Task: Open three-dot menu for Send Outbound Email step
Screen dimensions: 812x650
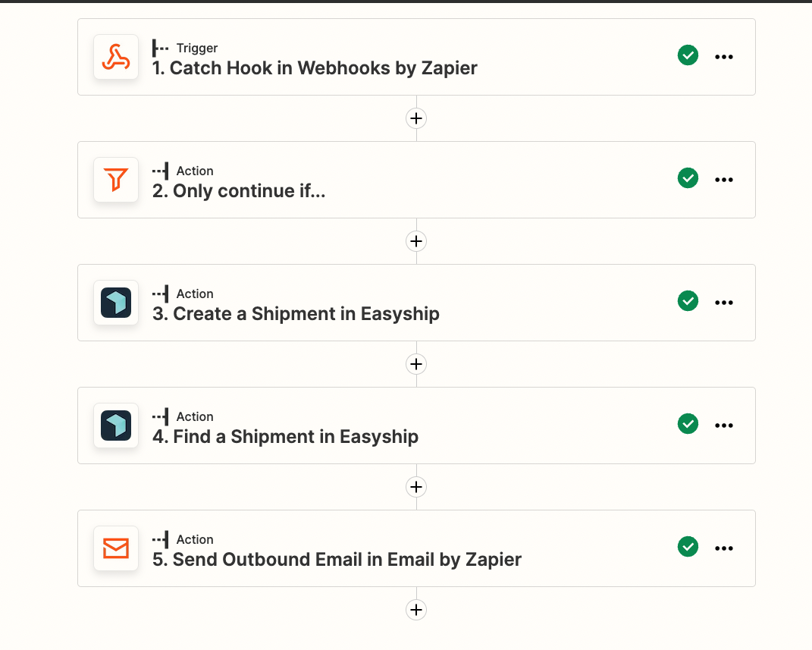Action: pyautogui.click(x=724, y=548)
